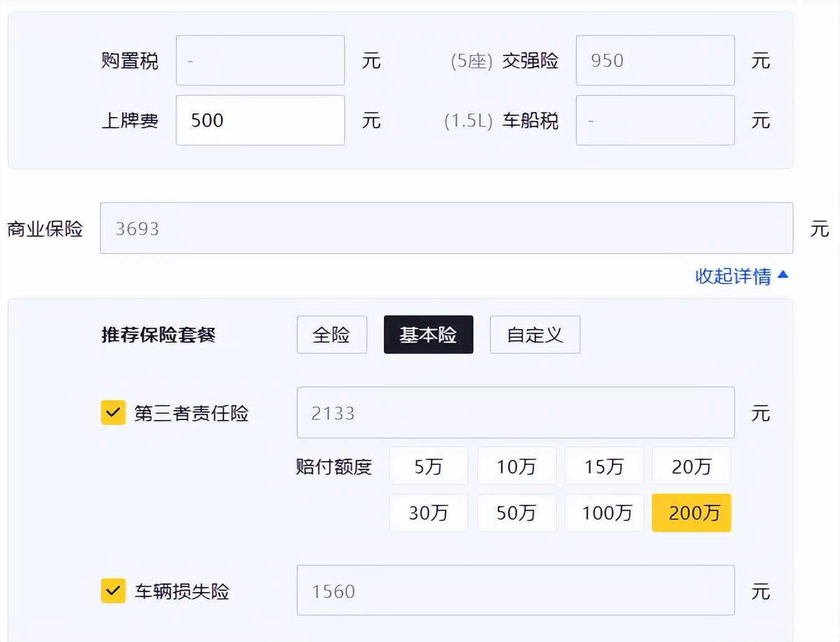Select 5万 coverage amount

[428, 466]
